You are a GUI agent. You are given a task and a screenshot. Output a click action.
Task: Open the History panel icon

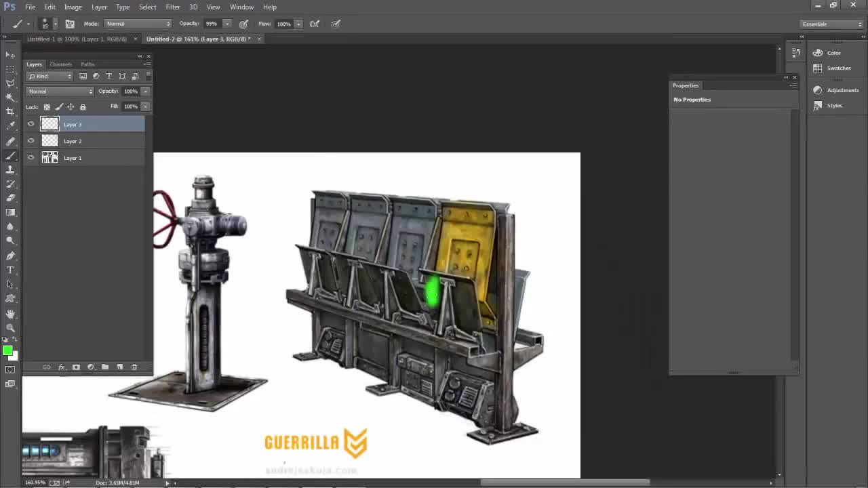click(797, 53)
